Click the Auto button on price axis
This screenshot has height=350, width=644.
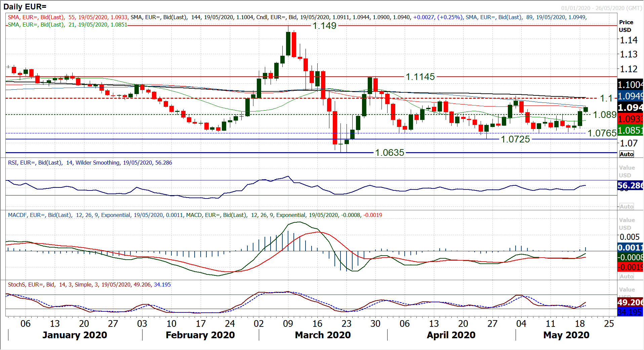(x=627, y=154)
